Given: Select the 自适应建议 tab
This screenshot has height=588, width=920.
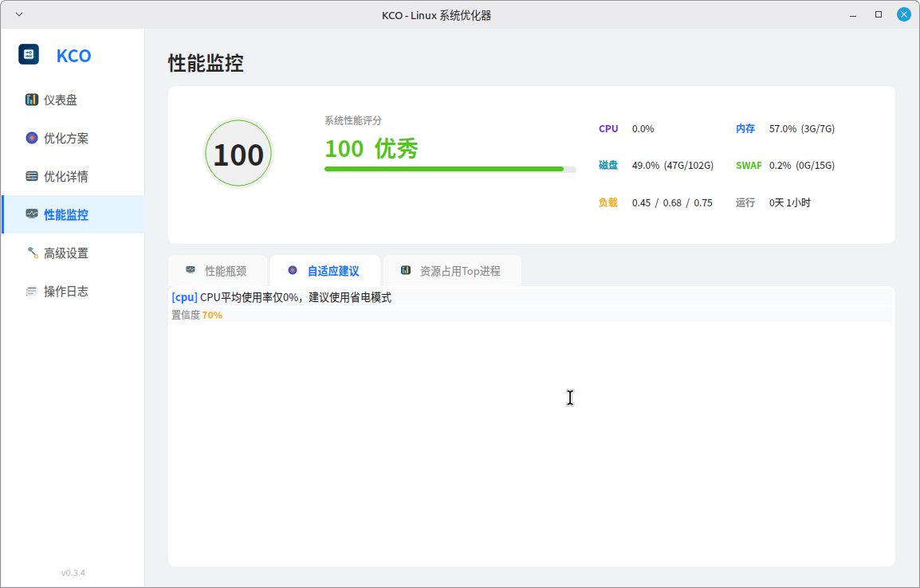Looking at the screenshot, I should pos(325,271).
